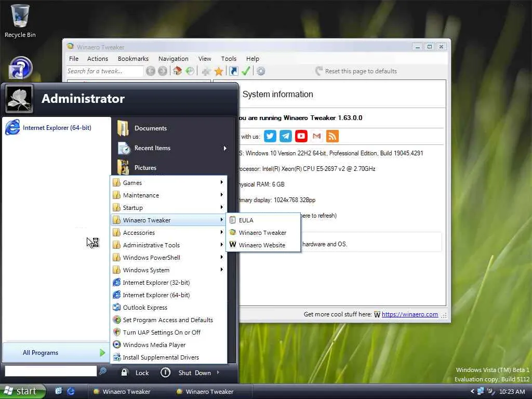
Task: Open Set Program Access and Defaults
Action: 169,320
